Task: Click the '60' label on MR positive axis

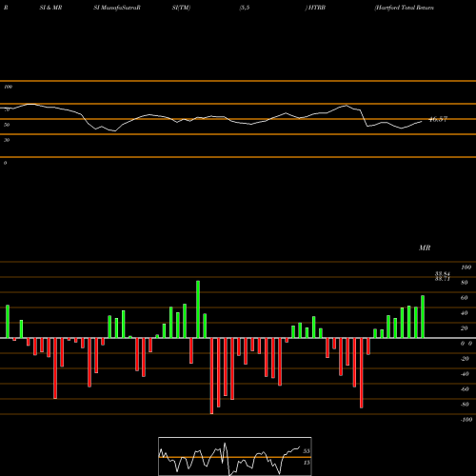Action: [x=465, y=298]
